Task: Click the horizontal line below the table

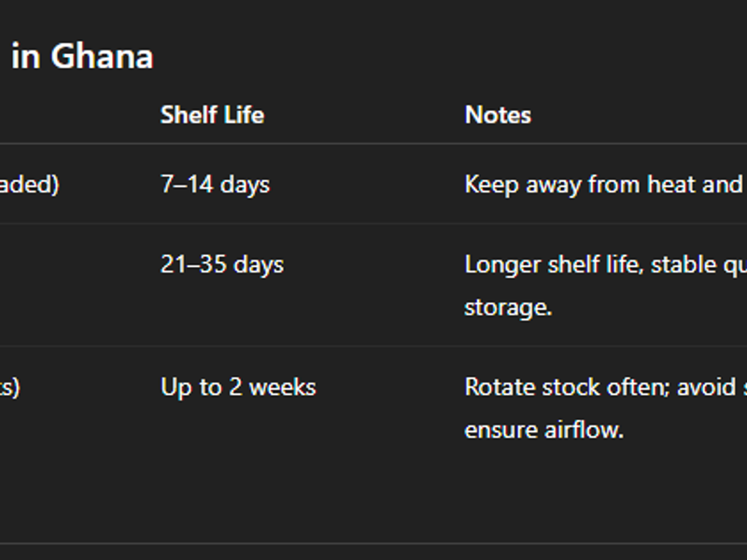Action: tap(373, 543)
